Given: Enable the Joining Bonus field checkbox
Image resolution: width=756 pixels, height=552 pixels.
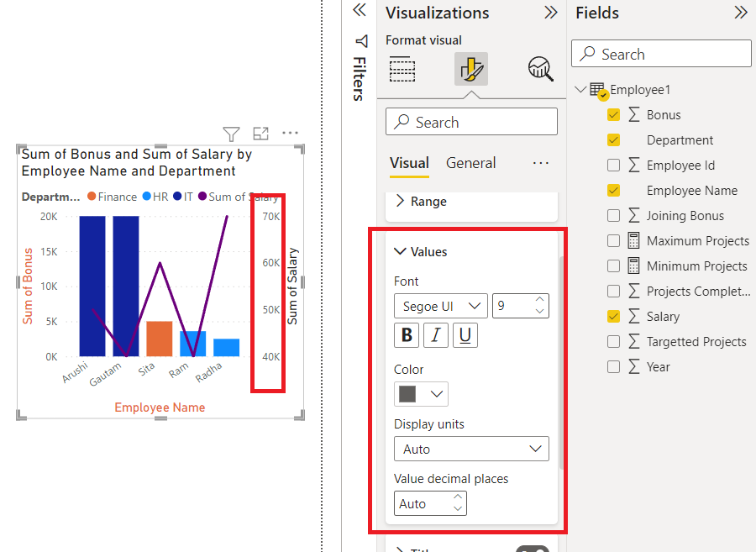Looking at the screenshot, I should 613,215.
